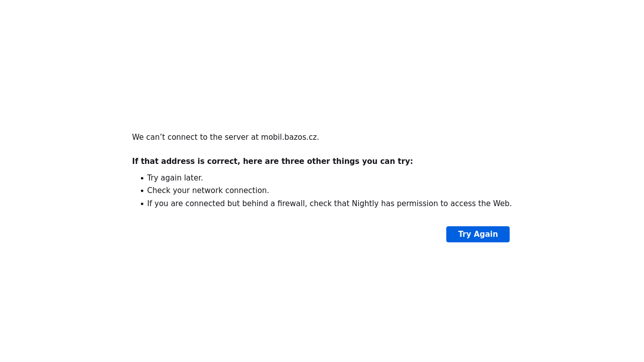Image resolution: width=644 pixels, height=362 pixels.
Task: Click the word "later" in the first bullet
Action: click(x=193, y=178)
